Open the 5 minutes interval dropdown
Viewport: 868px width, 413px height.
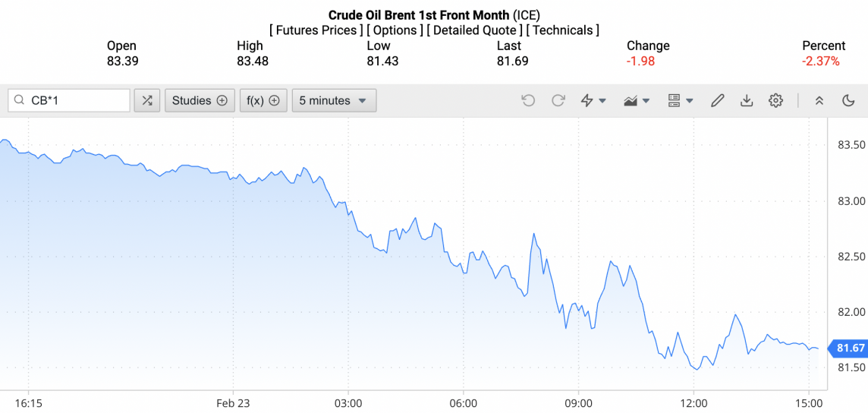coord(334,100)
